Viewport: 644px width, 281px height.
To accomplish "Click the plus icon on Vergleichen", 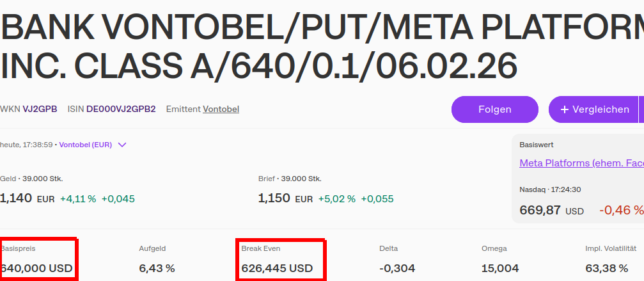I will [565, 109].
